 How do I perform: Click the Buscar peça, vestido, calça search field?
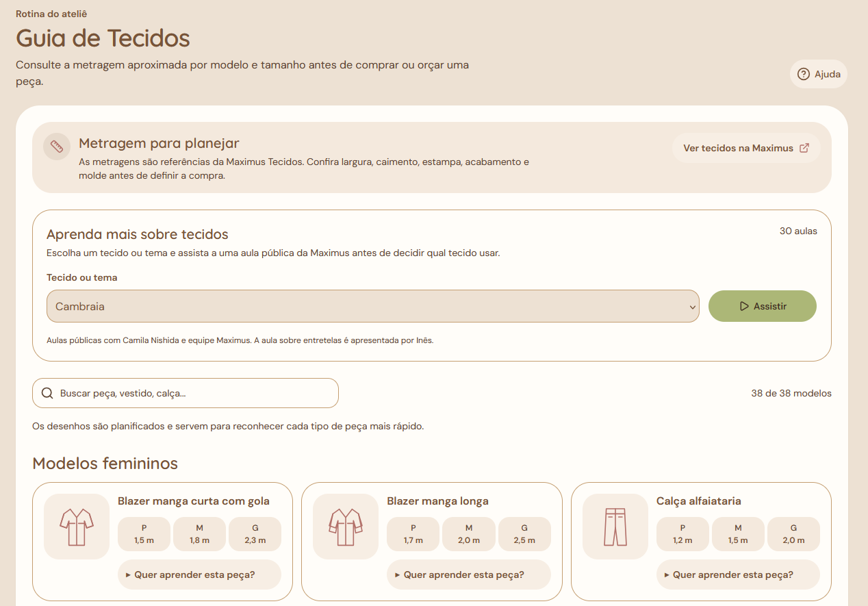(186, 393)
